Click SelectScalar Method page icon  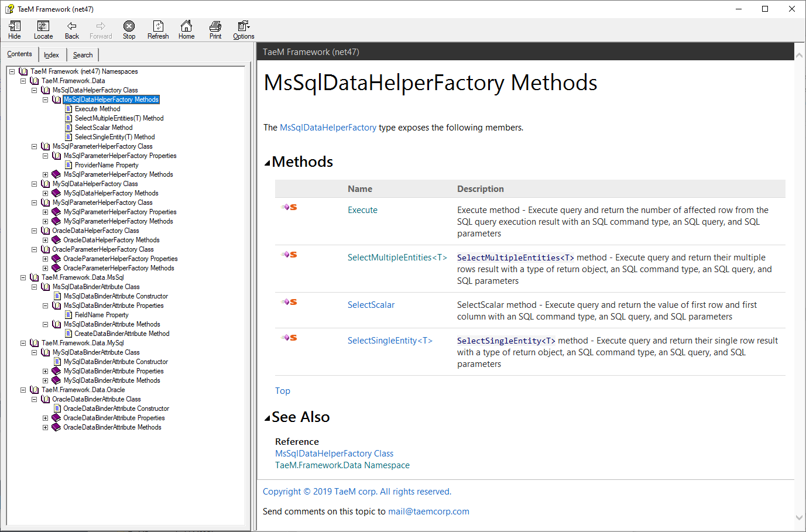(x=68, y=128)
